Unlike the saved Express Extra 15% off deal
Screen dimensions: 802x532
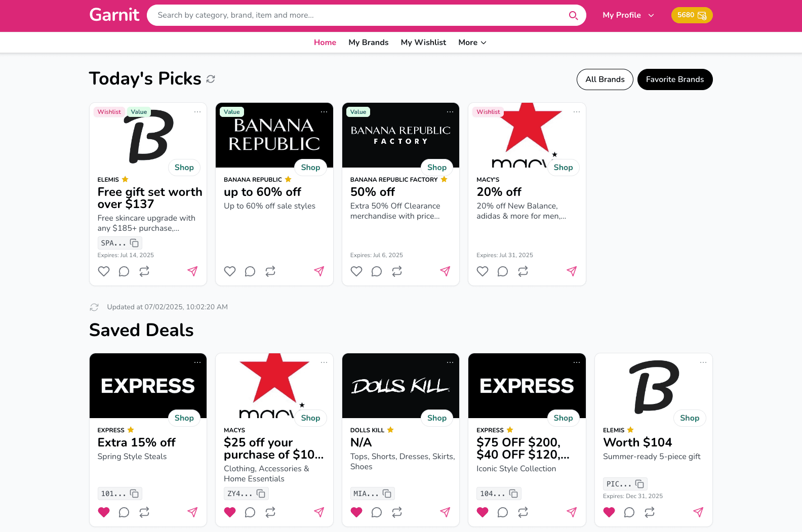point(104,512)
